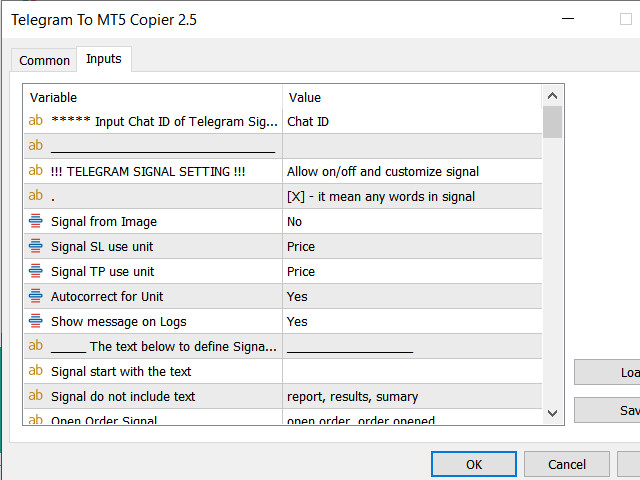Click the enum icon beside Signal TP use unit

[36, 271]
